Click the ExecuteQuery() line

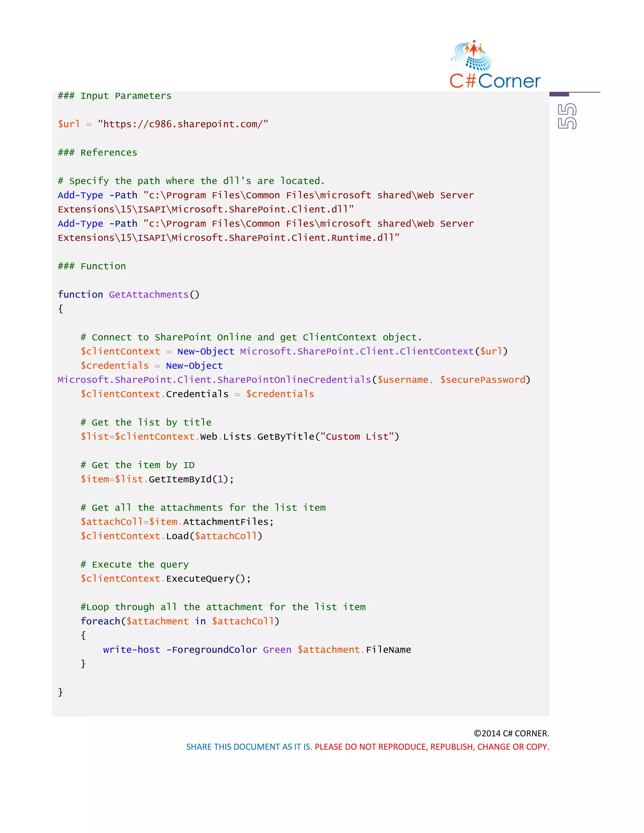pyautogui.click(x=166, y=579)
